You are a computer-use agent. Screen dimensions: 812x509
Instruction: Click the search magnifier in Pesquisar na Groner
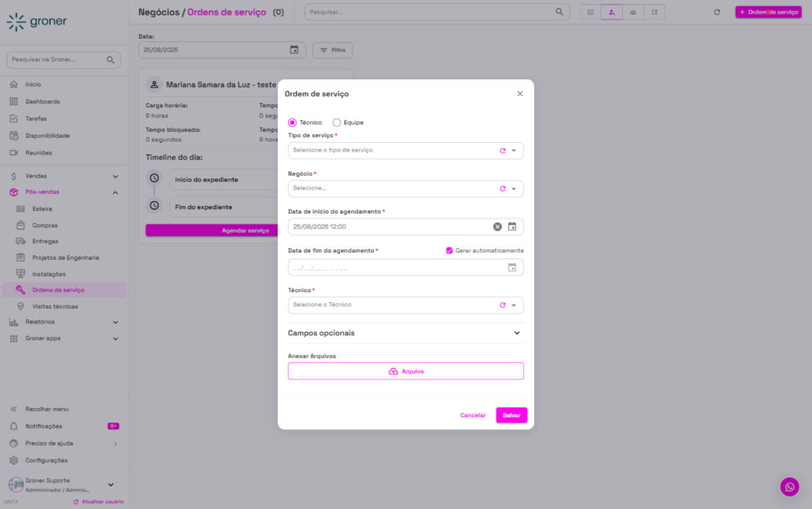(110, 60)
